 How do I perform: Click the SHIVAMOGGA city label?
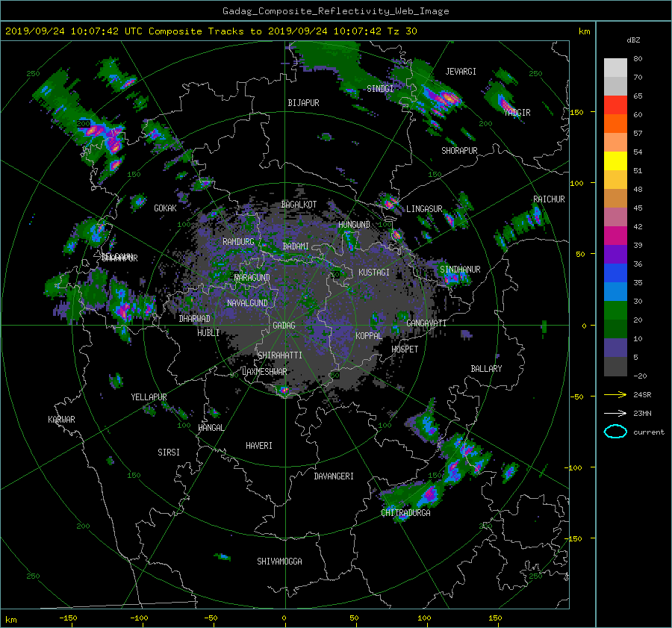tap(280, 562)
